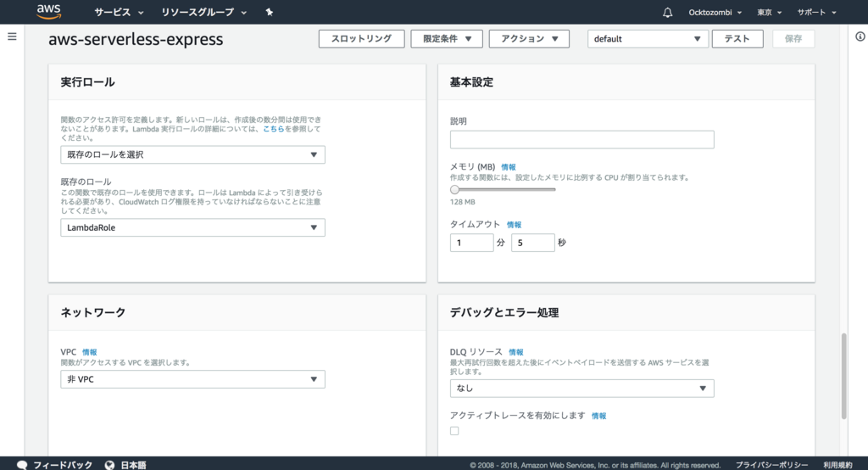Open the リソースグループ menu
Screen dimensions: 868x470
click(x=203, y=12)
